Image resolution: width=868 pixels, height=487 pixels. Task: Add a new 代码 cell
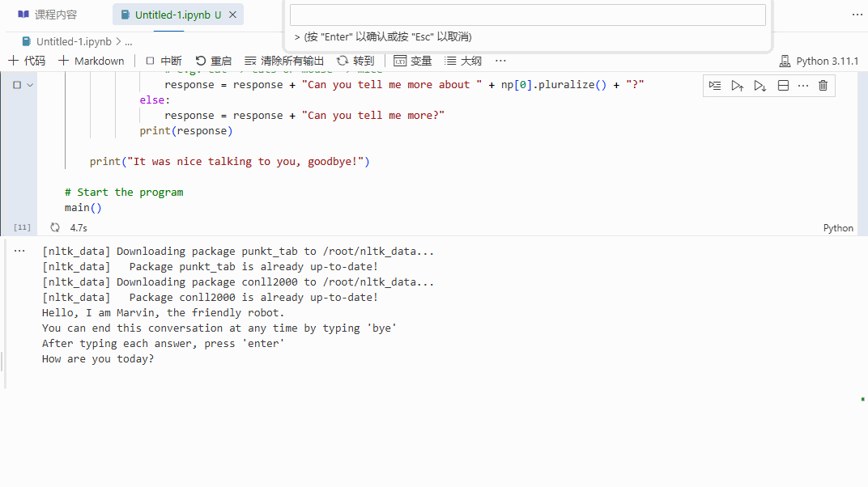click(x=27, y=61)
